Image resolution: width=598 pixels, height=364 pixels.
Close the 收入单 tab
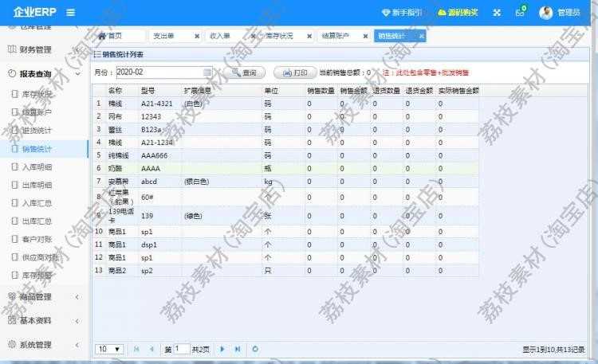coord(253,36)
